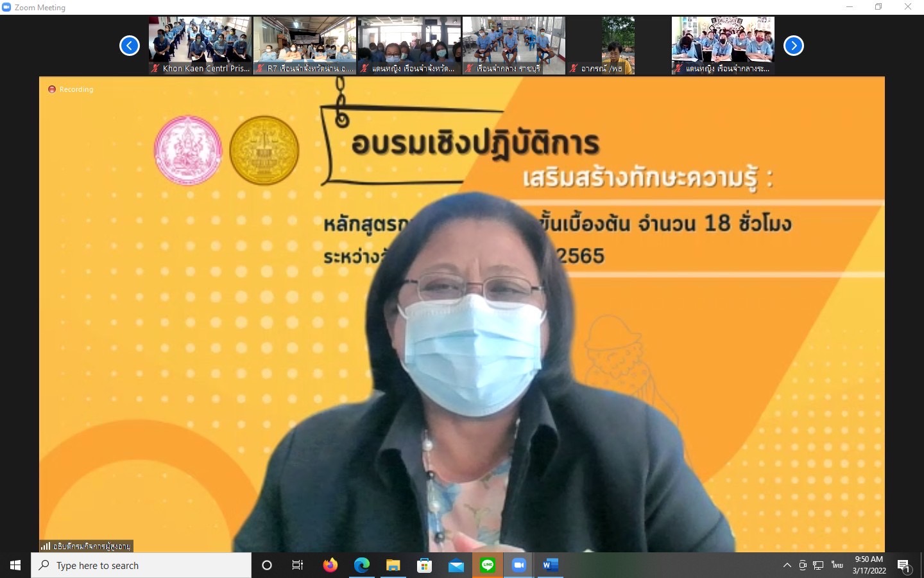Close the Zoom Meeting window

point(908,7)
